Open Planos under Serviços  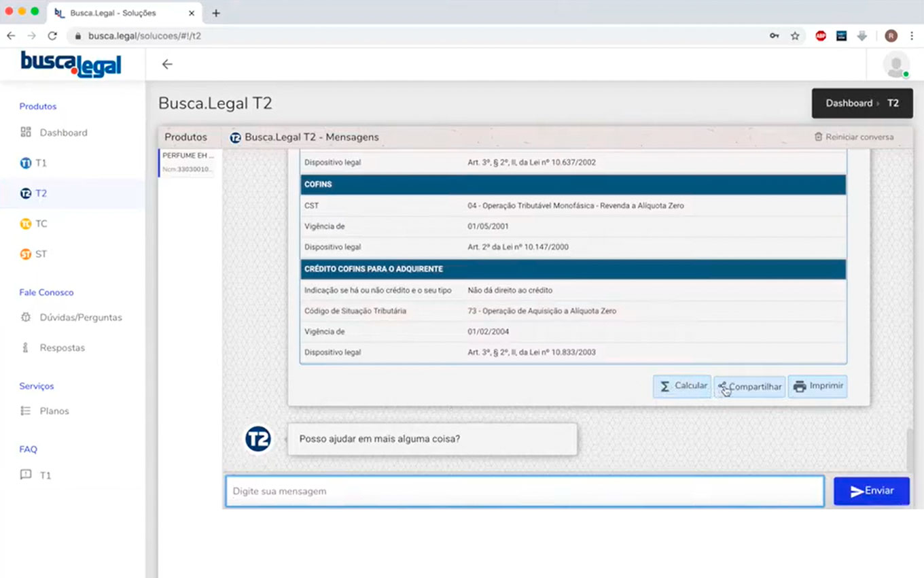(54, 411)
